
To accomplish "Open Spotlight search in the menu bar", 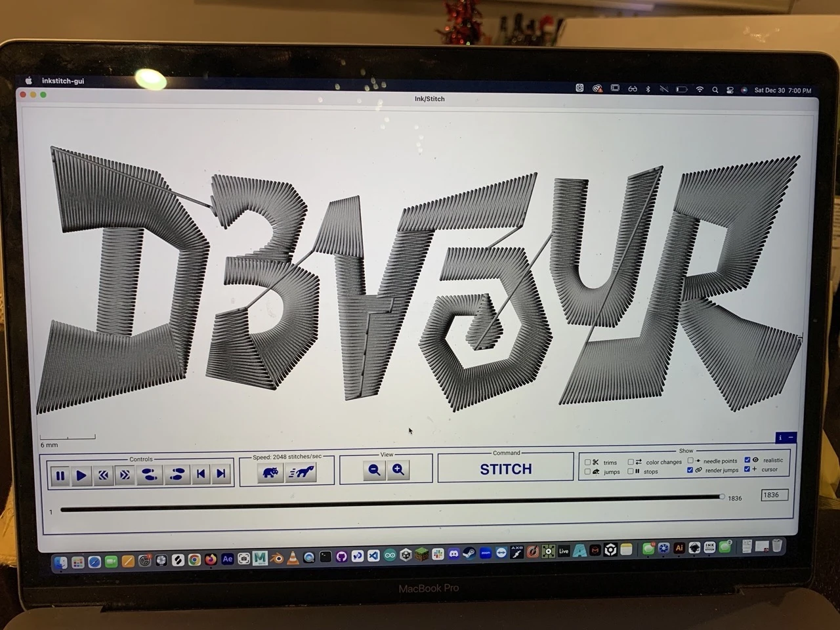I will pos(715,90).
